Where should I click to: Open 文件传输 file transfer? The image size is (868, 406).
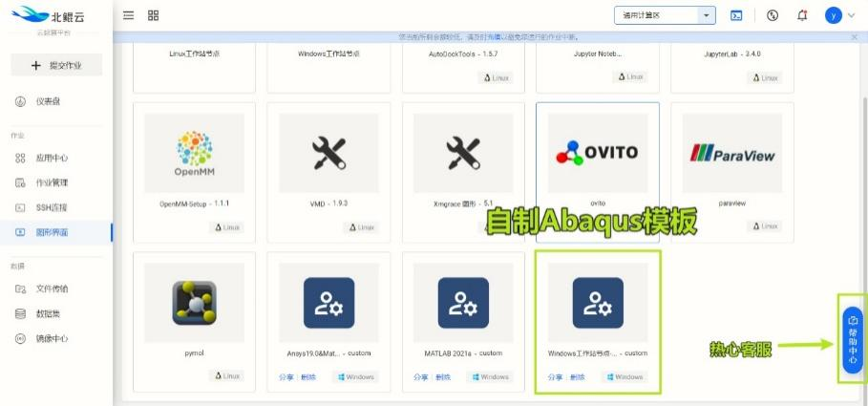(x=52, y=288)
